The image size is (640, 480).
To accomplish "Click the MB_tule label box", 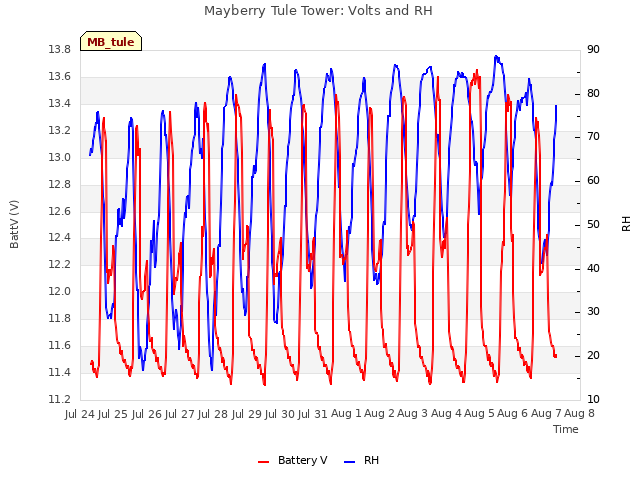I will pyautogui.click(x=111, y=41).
